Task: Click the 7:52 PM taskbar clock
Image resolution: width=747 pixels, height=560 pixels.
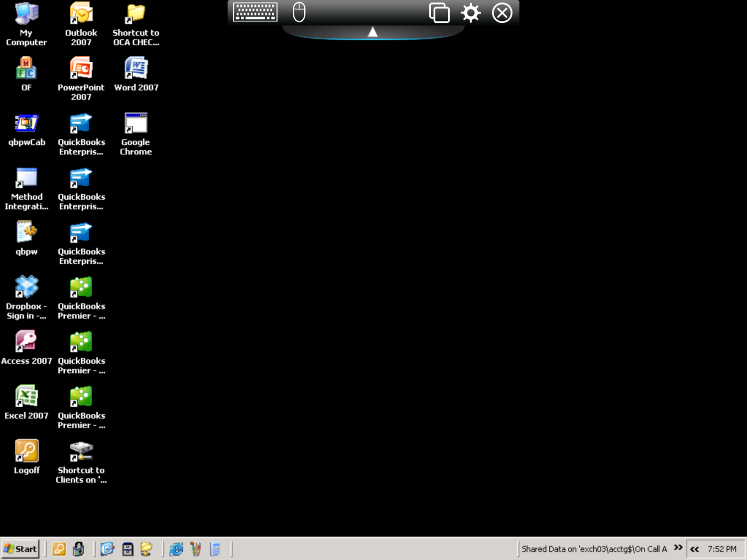Action: click(722, 549)
